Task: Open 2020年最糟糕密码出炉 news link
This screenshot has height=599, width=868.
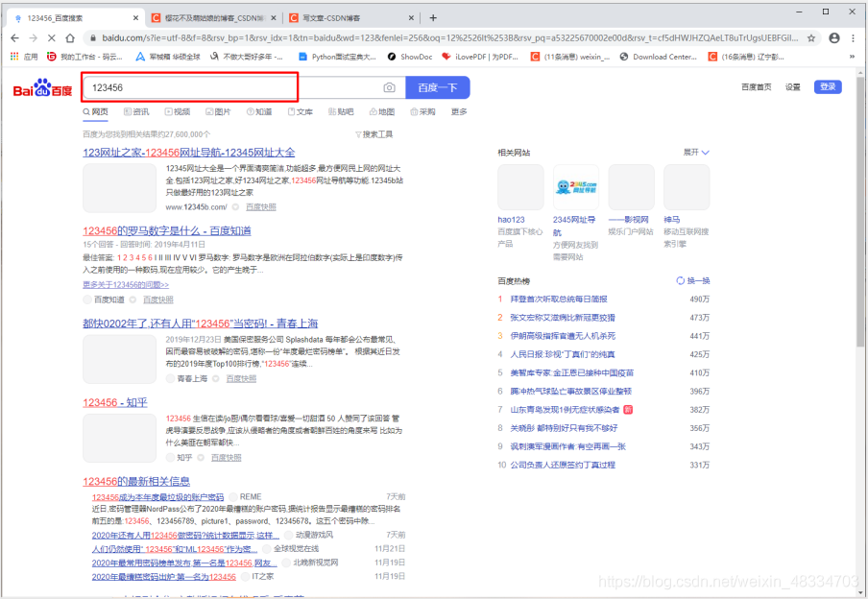Action: click(x=164, y=577)
